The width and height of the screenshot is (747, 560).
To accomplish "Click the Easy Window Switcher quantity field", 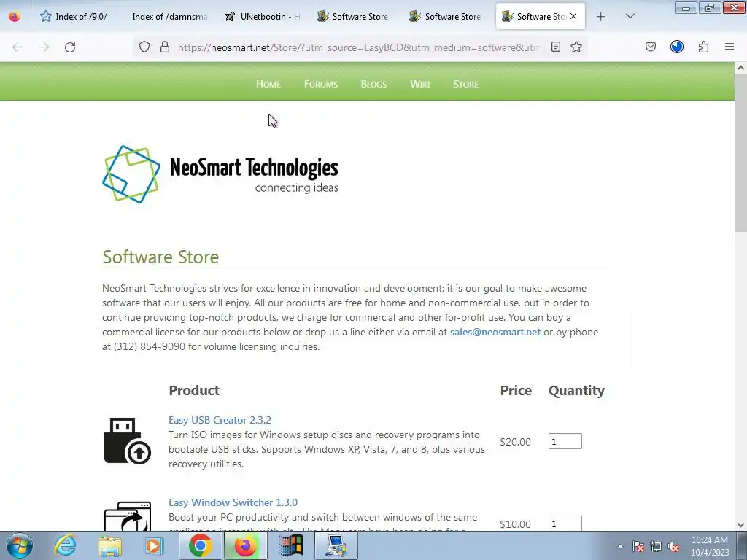I will (565, 524).
